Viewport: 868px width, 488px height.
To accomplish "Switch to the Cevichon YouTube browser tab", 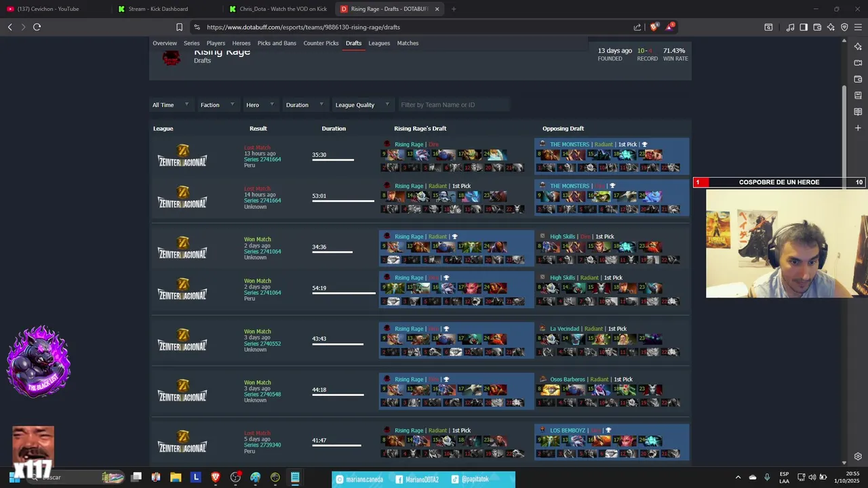I will pyautogui.click(x=54, y=9).
